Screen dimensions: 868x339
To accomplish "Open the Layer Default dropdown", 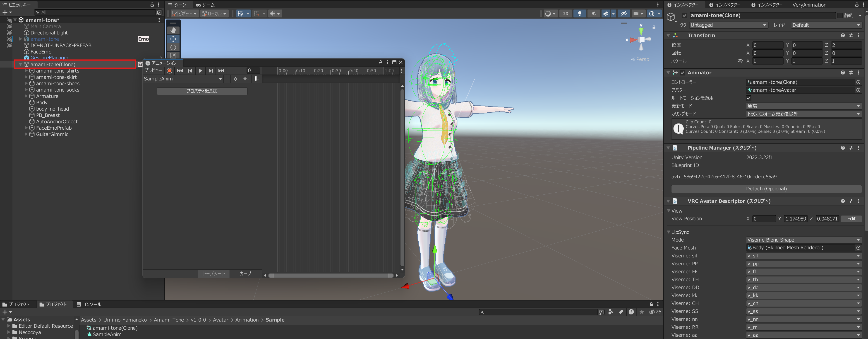I will click(826, 25).
